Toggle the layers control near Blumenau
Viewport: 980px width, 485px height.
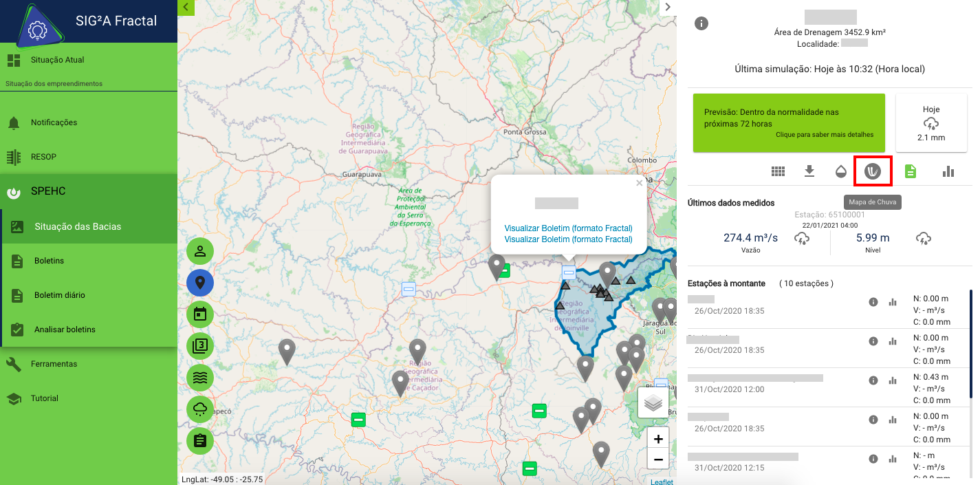tap(652, 402)
